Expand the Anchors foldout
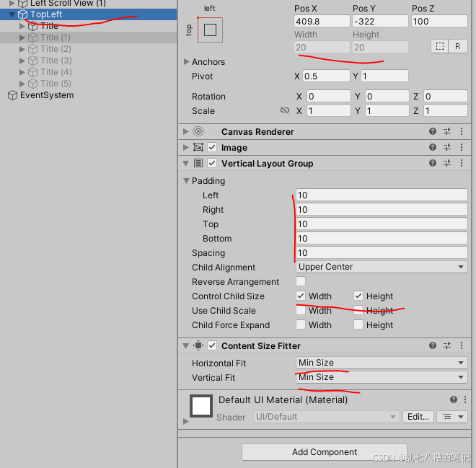 (x=186, y=61)
